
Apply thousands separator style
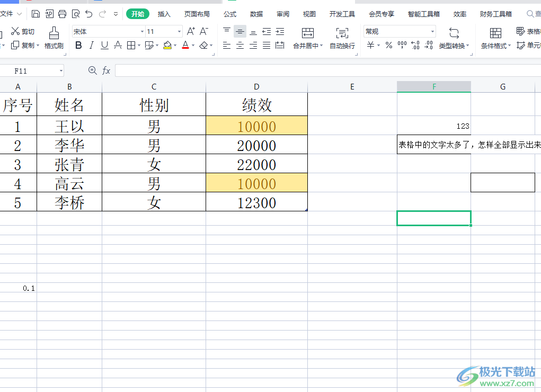[x=402, y=45]
